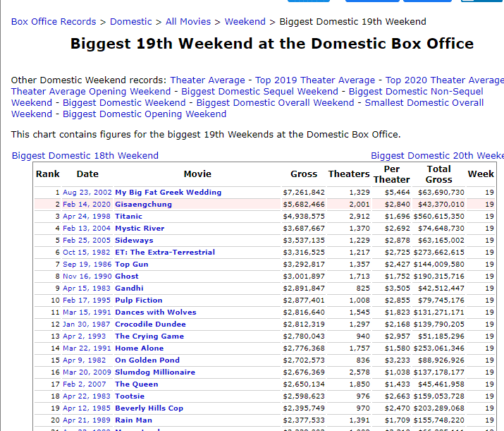Screen dimensions: 504x431
Task: Open the Feb 14, 2020 weekend date
Action: [87, 205]
